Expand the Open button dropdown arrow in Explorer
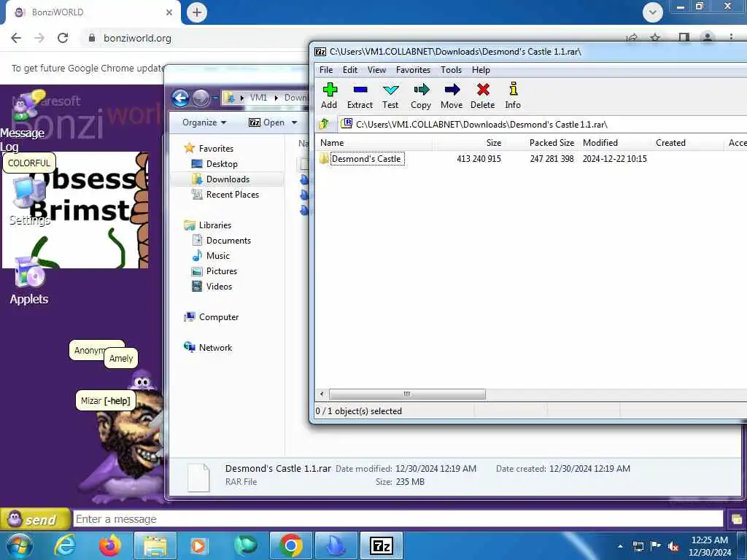The width and height of the screenshot is (747, 560). click(x=295, y=122)
